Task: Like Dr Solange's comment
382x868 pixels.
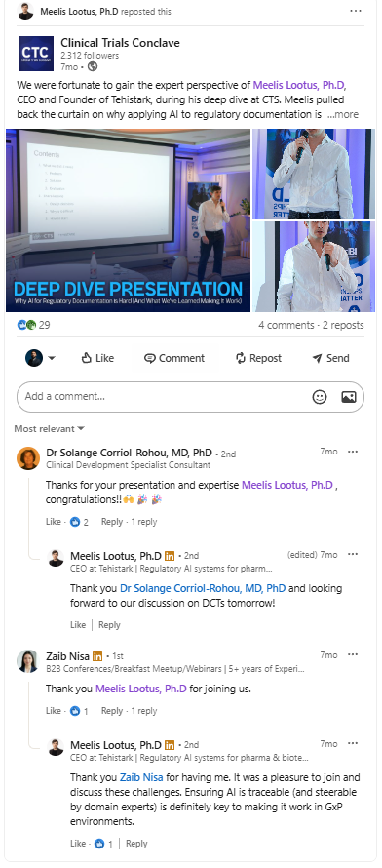Action: [x=53, y=522]
